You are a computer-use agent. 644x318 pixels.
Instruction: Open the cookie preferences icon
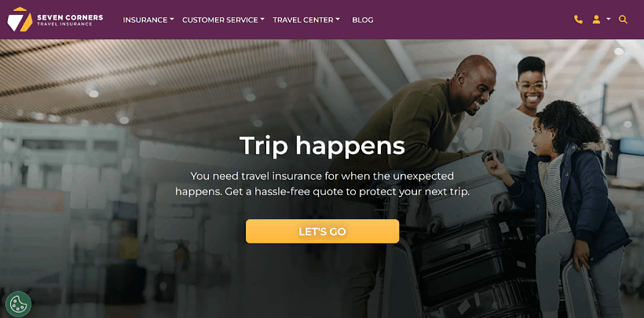[18, 304]
